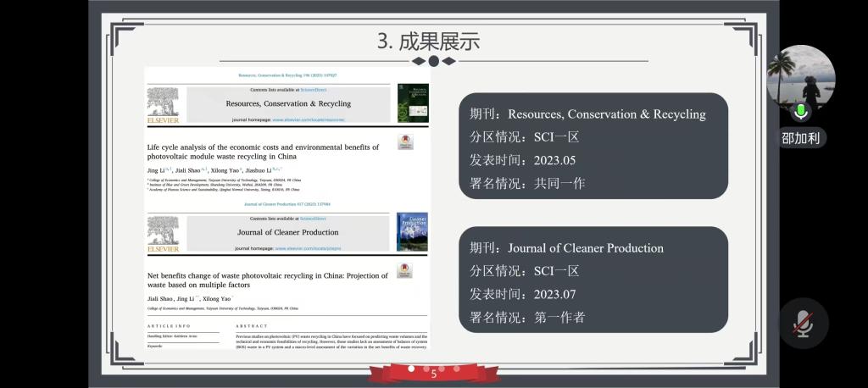Screen dimensions: 868x388
Task: Open Journal of Cleaner Production cover image
Action: 413,232
